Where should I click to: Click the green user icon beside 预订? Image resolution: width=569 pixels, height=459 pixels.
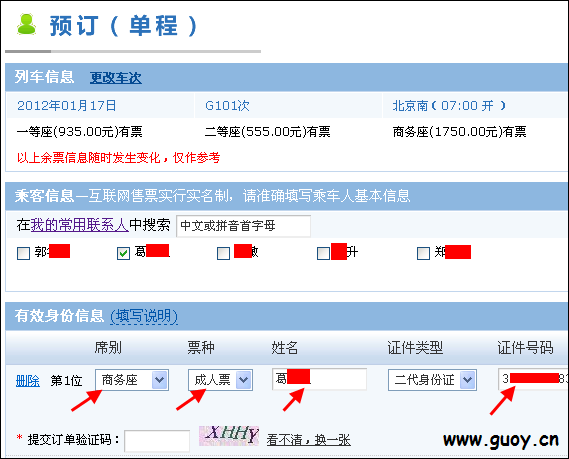pos(27,25)
